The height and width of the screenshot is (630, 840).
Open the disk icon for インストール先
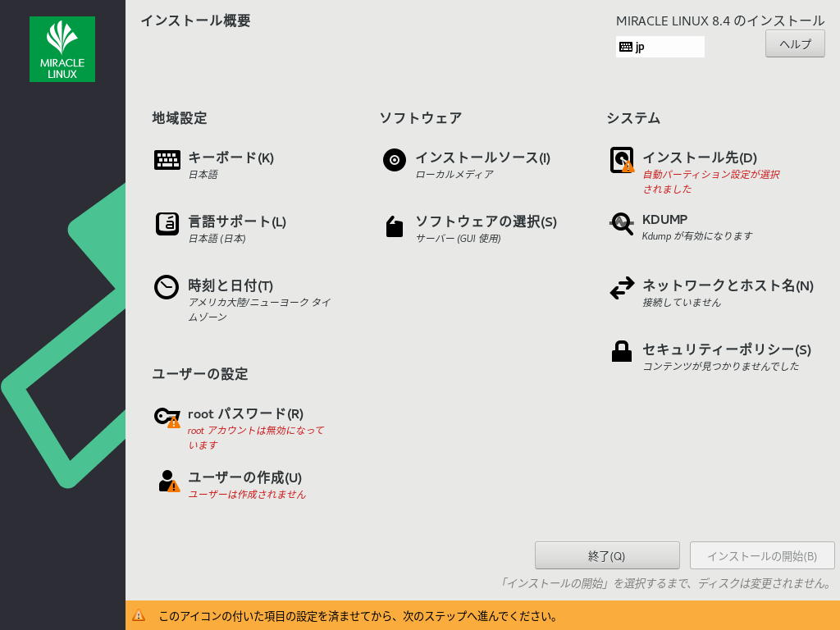[x=622, y=160]
